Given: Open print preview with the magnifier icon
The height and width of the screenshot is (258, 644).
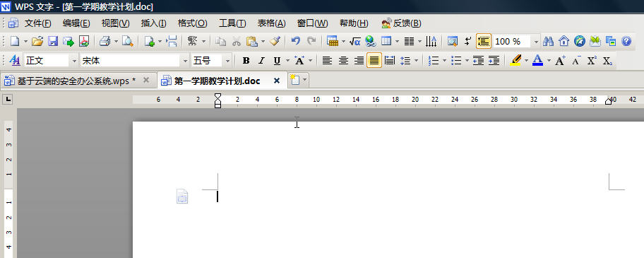Looking at the screenshot, I should (x=128, y=41).
